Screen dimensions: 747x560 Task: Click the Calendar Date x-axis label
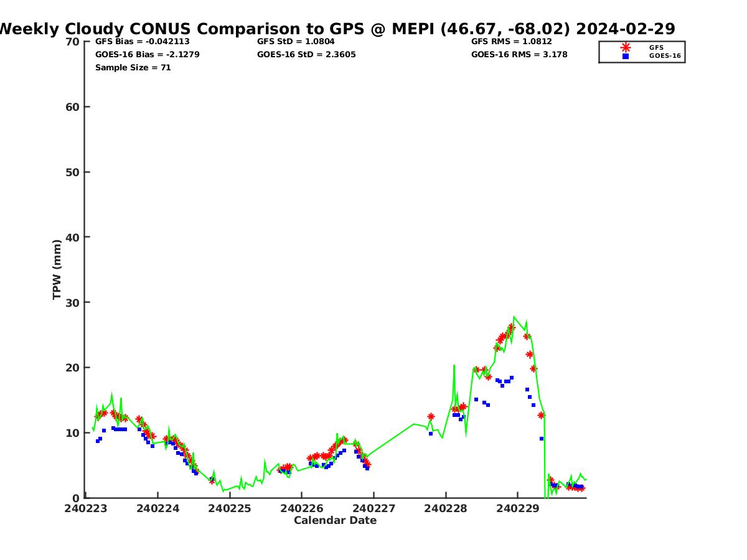point(335,521)
